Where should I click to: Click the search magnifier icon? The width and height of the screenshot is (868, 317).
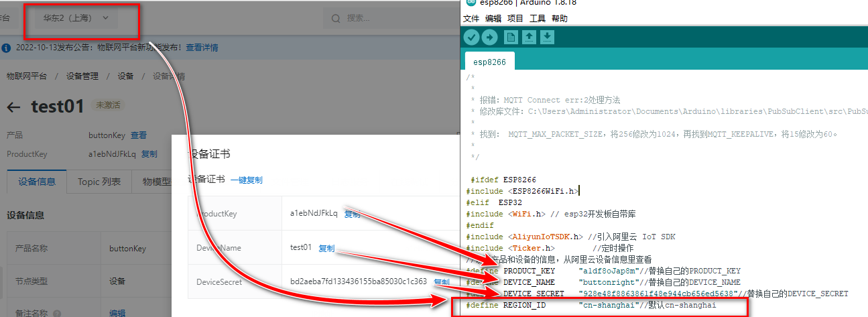click(x=334, y=18)
